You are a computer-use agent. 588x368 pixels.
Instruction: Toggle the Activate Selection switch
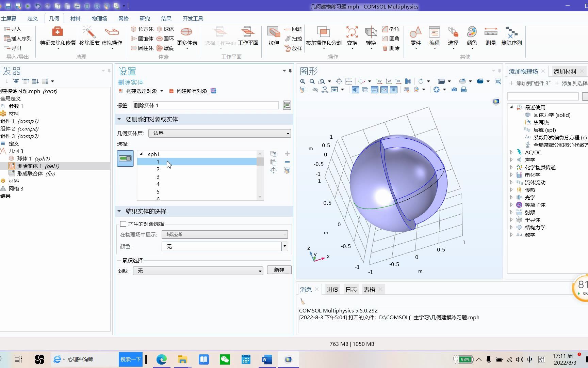click(x=125, y=158)
